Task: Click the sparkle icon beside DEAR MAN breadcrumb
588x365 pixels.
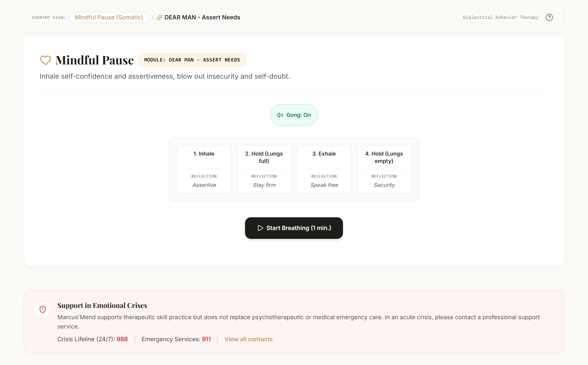Action: tap(160, 17)
